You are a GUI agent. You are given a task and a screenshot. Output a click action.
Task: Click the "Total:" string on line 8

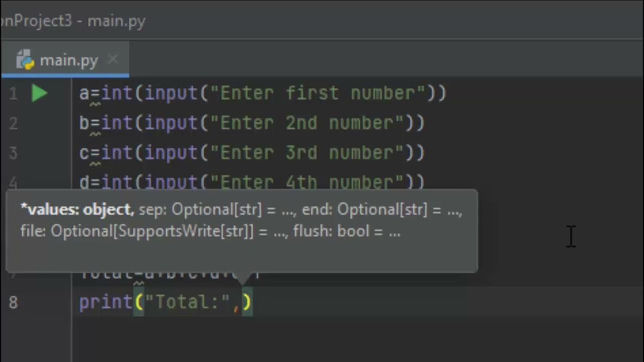188,302
